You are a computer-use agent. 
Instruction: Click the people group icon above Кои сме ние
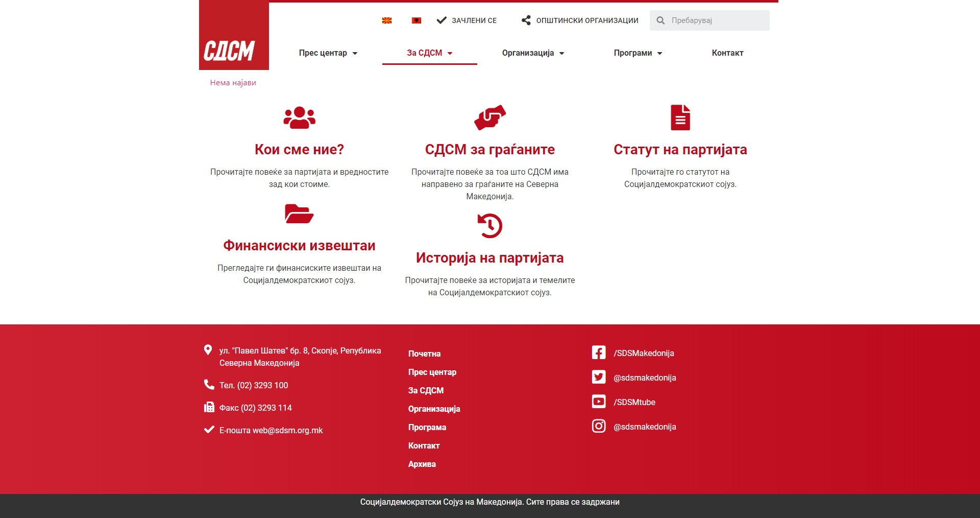[299, 117]
